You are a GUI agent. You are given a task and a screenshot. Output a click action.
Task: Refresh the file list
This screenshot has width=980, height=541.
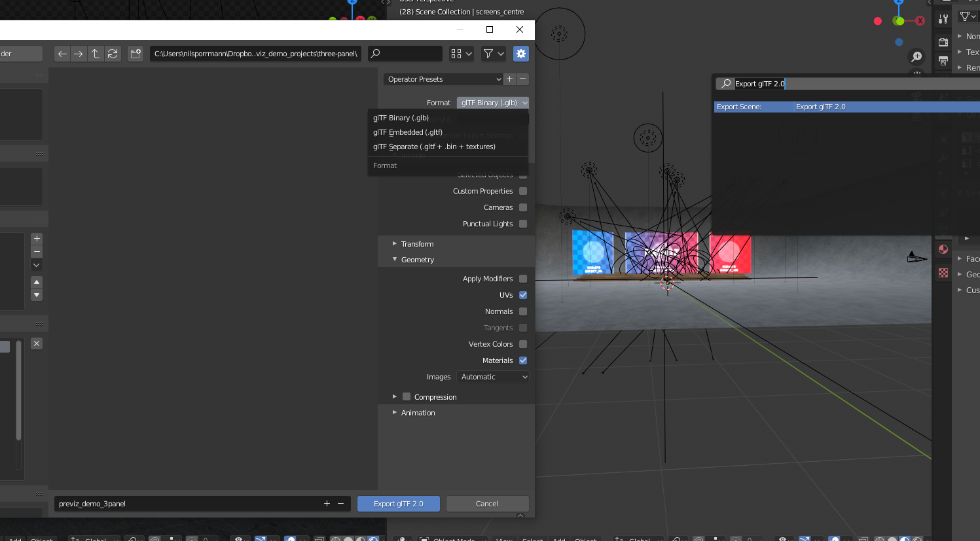coord(113,54)
